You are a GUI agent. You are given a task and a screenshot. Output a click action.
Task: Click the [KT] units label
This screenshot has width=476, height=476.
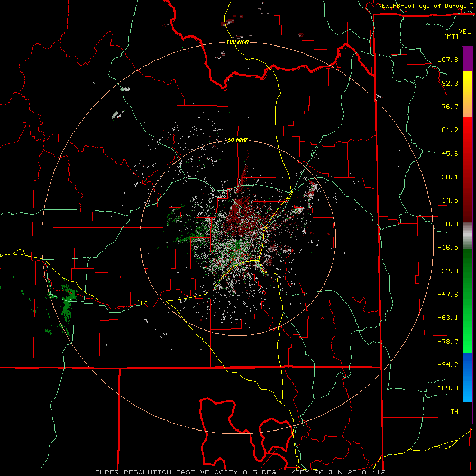[452, 36]
